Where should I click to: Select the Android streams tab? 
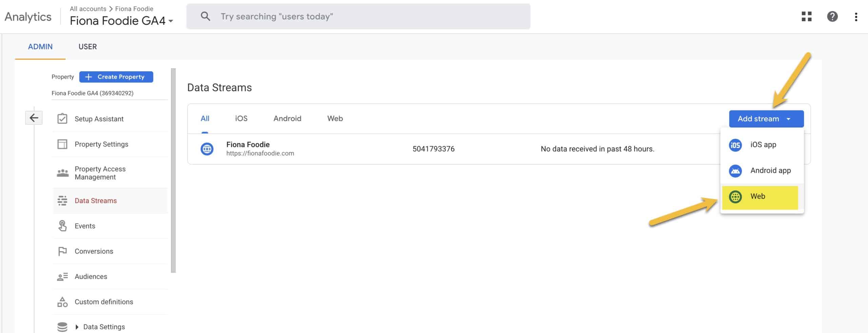click(x=287, y=118)
